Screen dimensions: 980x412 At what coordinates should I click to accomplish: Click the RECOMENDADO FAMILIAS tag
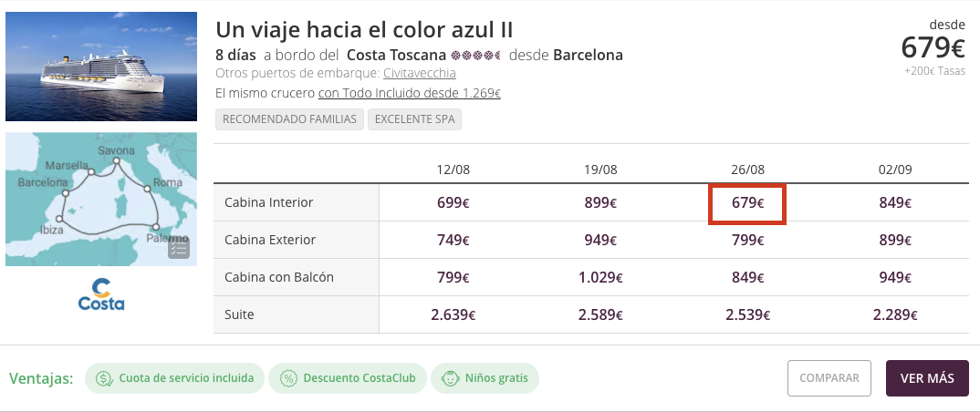[x=289, y=119]
